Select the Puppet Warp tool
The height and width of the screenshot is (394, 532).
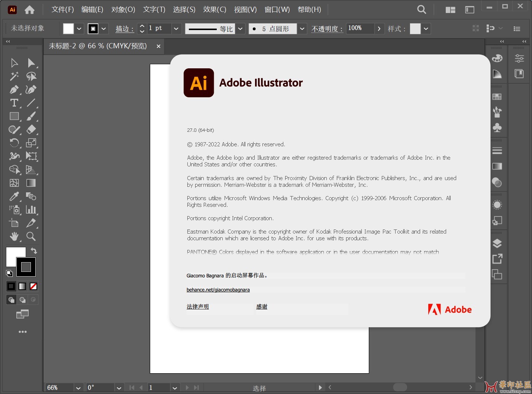coord(14,156)
